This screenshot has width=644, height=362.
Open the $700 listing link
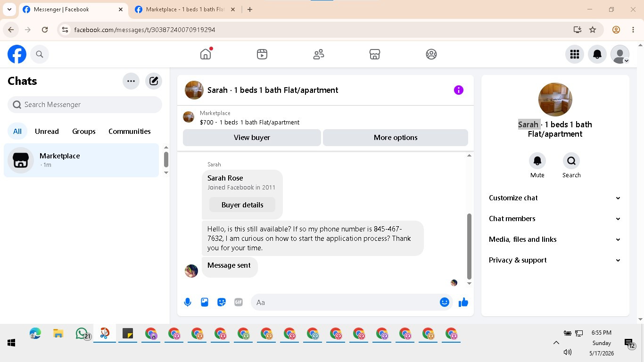[249, 122]
